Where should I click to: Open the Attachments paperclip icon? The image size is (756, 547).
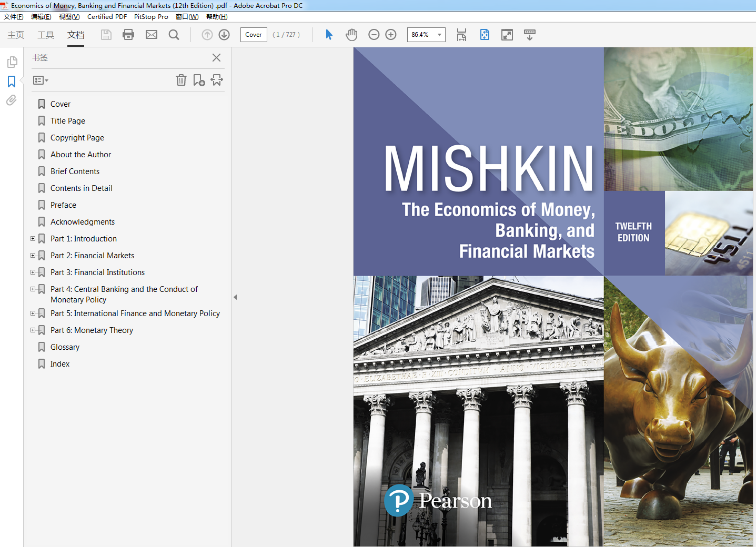(12, 100)
